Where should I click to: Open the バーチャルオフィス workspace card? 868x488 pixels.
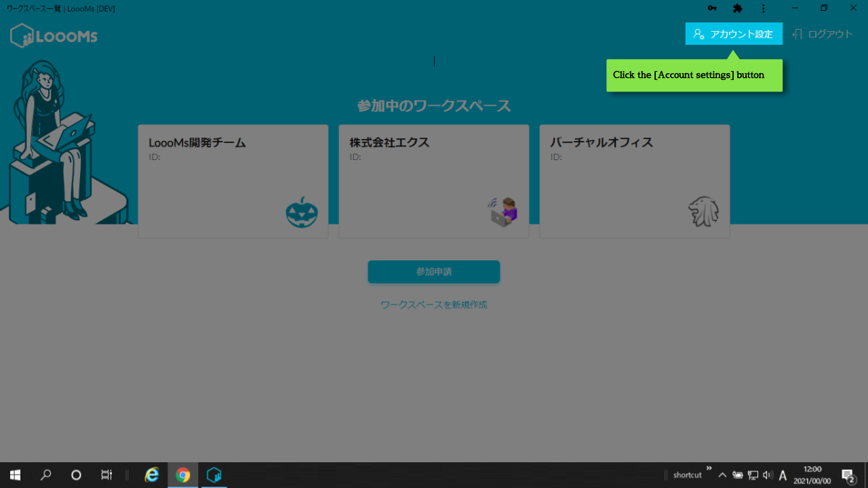pos(634,181)
